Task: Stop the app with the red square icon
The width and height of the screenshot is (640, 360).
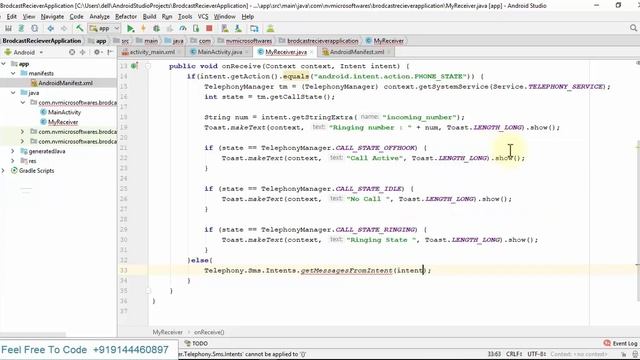Action: tap(209, 28)
